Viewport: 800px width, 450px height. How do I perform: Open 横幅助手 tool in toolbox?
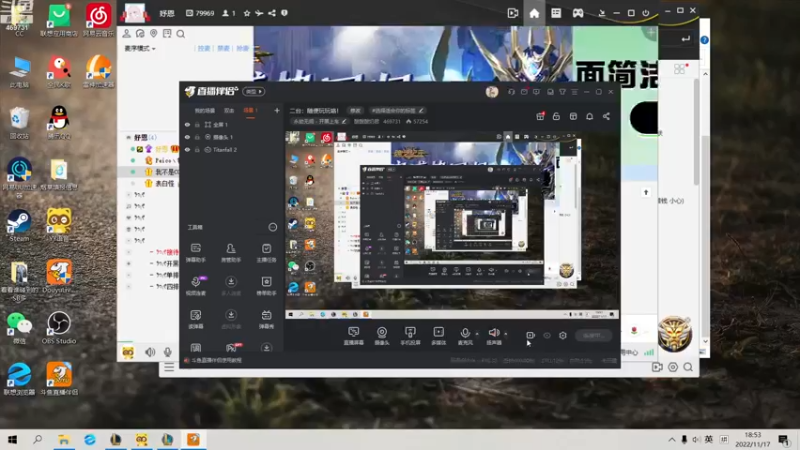point(266,286)
